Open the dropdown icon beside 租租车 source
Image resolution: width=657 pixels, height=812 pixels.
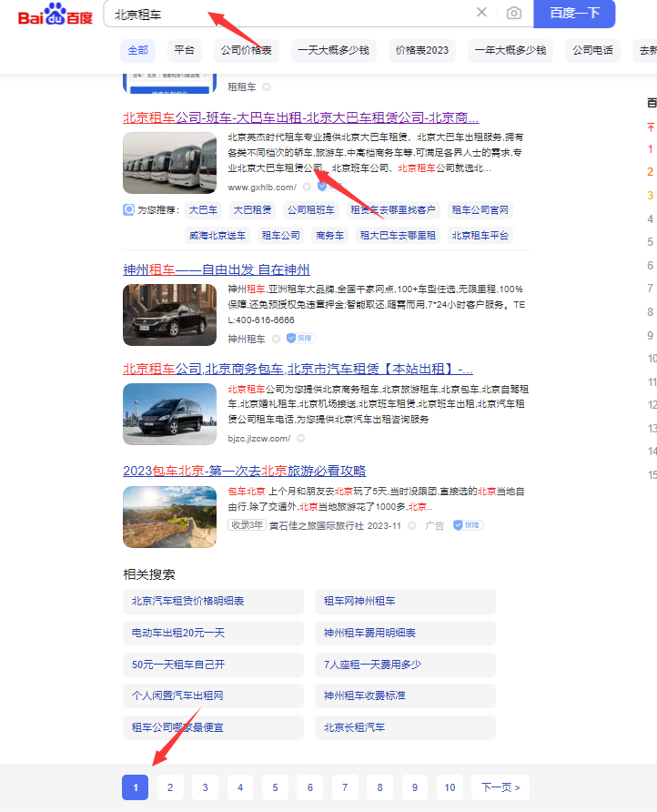(267, 86)
